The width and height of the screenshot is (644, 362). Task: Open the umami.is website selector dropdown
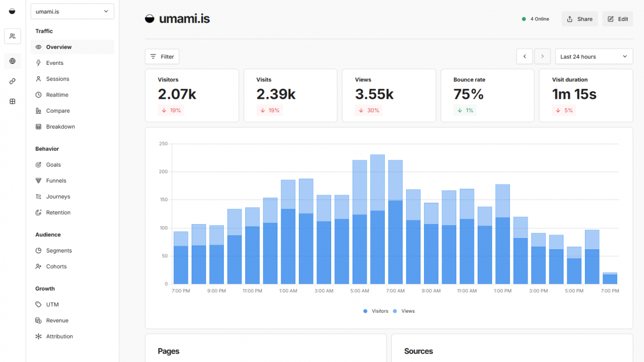(72, 12)
